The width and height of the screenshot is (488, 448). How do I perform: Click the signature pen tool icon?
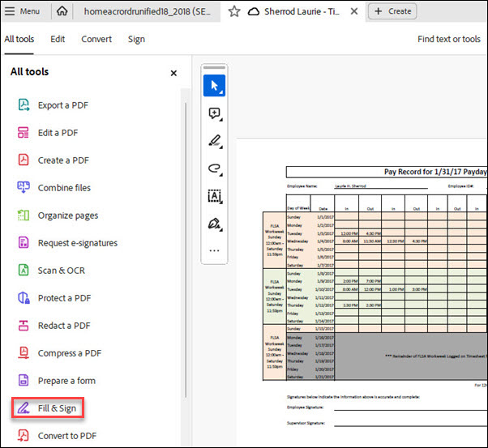[x=214, y=224]
